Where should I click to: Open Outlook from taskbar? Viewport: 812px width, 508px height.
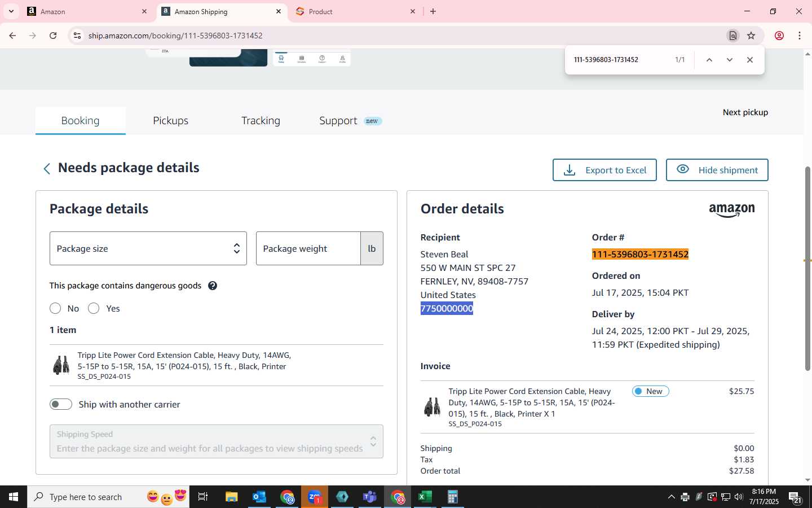(259, 497)
